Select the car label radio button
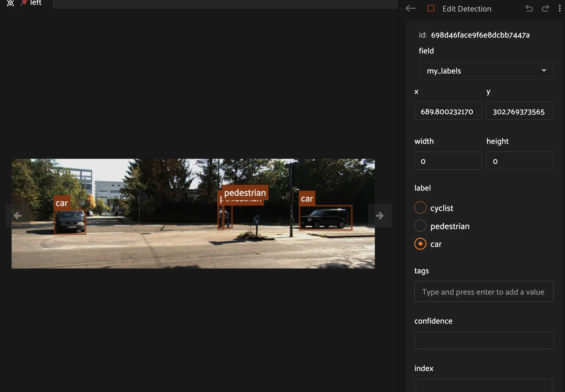The width and height of the screenshot is (565, 392). coord(420,244)
